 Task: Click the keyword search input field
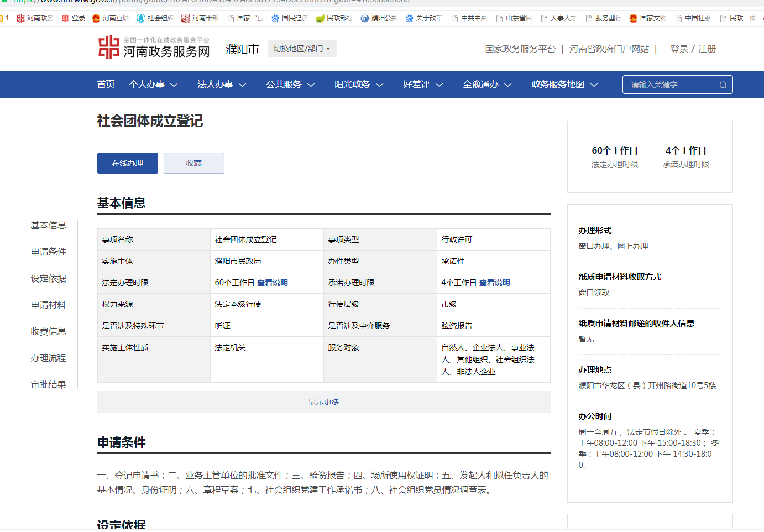click(670, 85)
